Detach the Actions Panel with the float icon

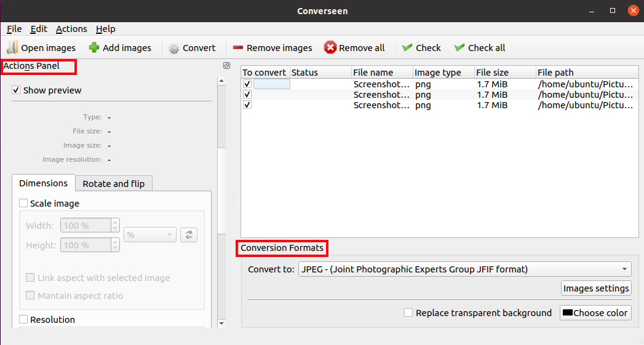pyautogui.click(x=226, y=66)
